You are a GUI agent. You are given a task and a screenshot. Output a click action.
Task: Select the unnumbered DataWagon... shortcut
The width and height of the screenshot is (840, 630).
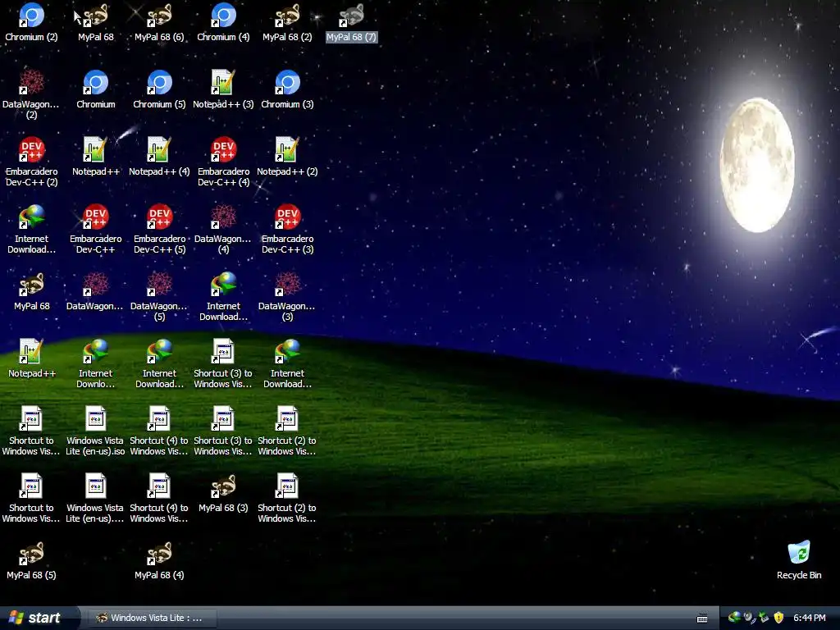tap(95, 291)
